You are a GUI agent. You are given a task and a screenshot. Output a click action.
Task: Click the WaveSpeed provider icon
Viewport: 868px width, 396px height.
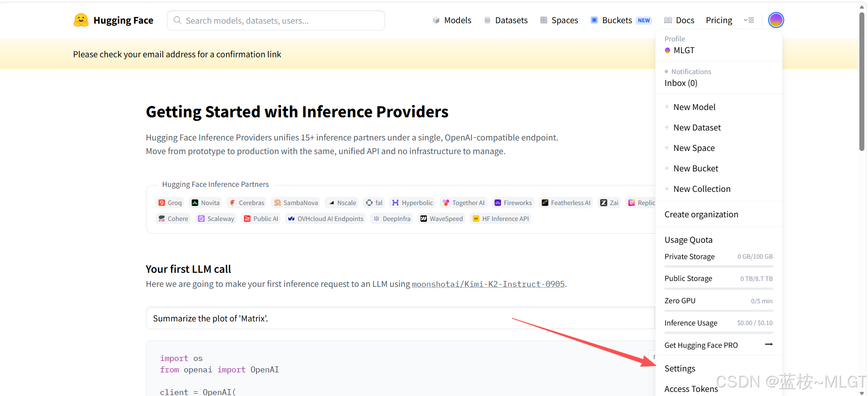(424, 219)
